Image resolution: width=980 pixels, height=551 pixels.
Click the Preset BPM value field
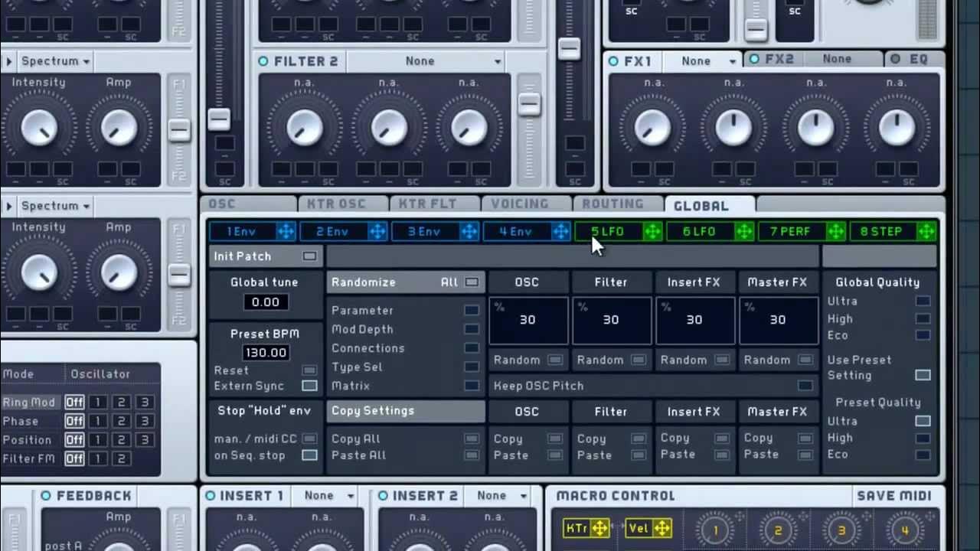(265, 353)
